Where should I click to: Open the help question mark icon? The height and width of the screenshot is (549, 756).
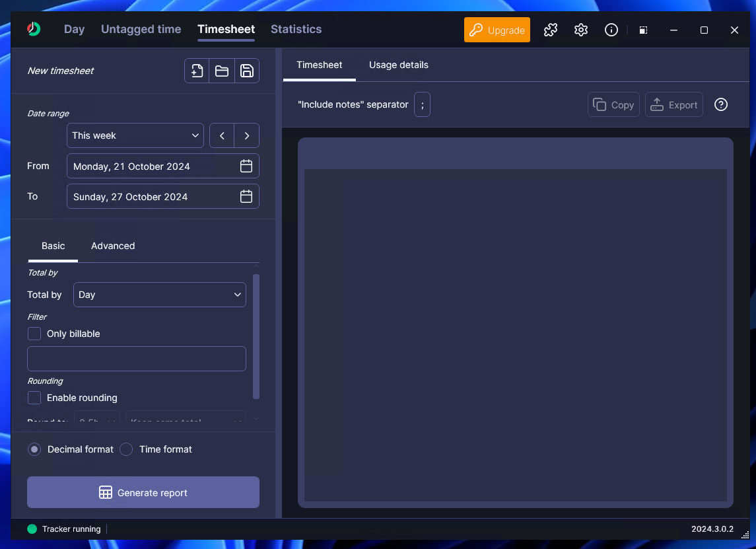[721, 104]
